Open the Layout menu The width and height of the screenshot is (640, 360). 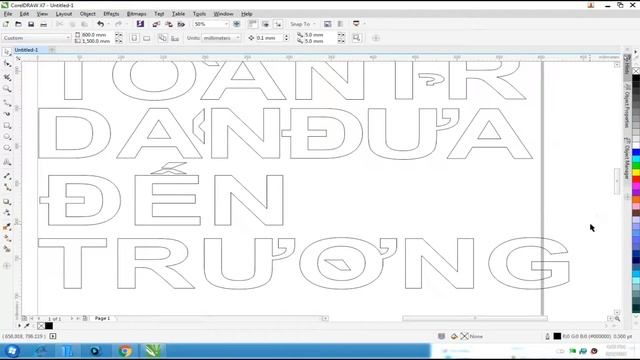coord(64,14)
